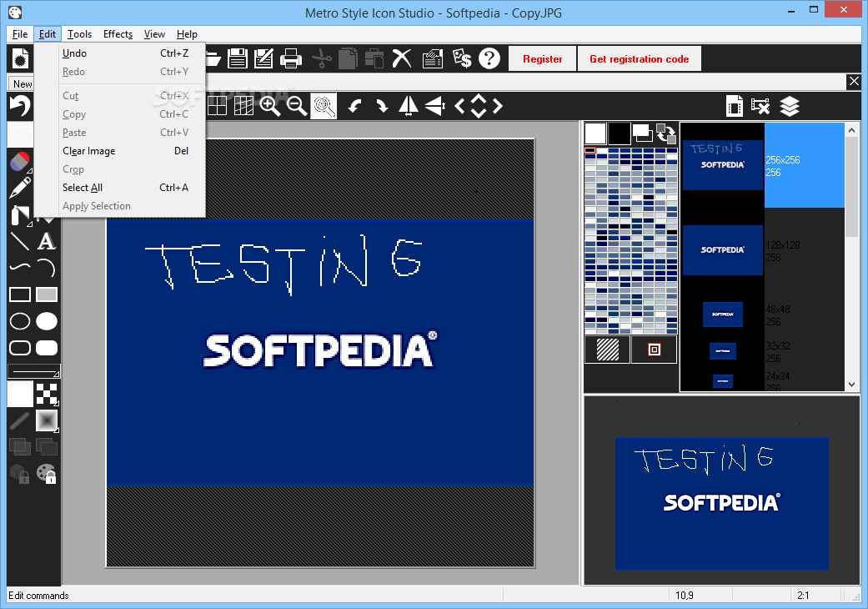This screenshot has height=609, width=868.
Task: Click the image price tag dollar icon
Action: (462, 58)
